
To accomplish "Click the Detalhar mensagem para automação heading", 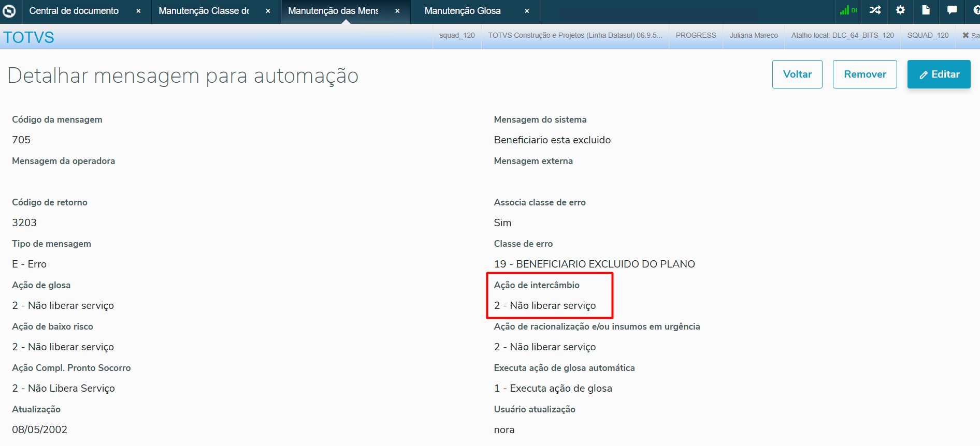I will [183, 76].
